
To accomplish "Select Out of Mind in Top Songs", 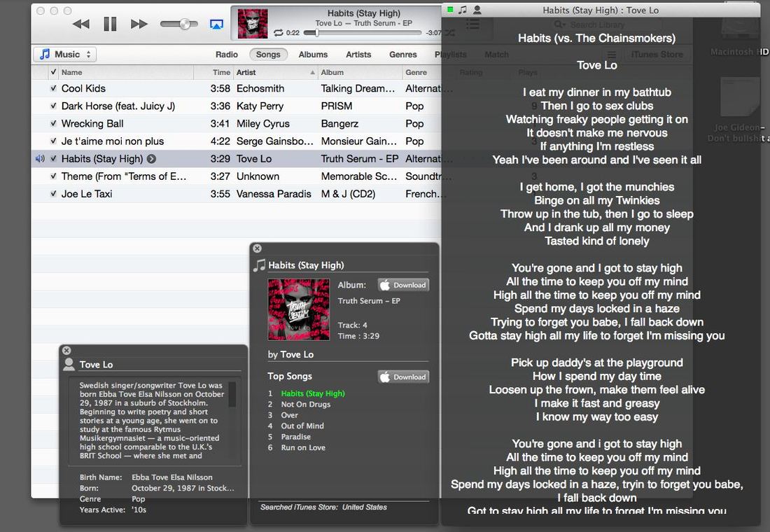I will pyautogui.click(x=302, y=426).
